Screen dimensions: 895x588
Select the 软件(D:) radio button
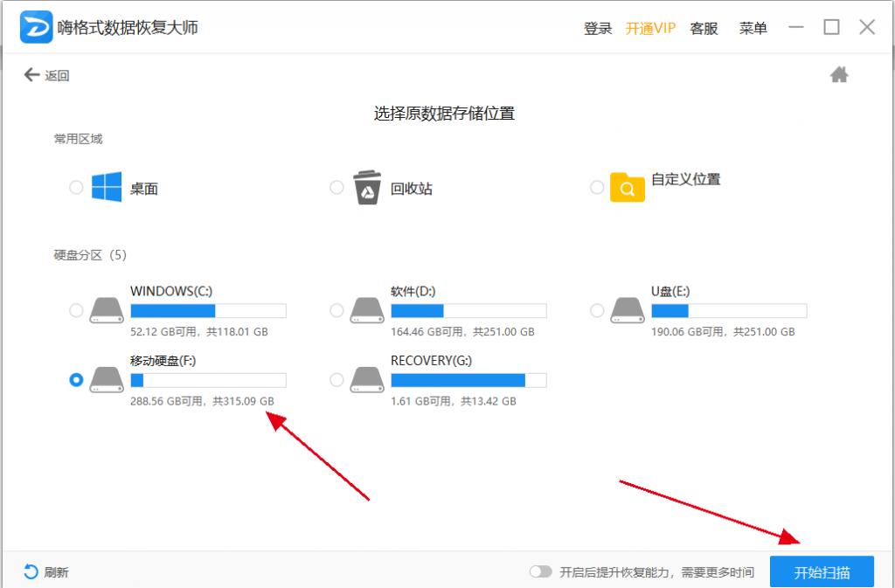click(x=336, y=311)
